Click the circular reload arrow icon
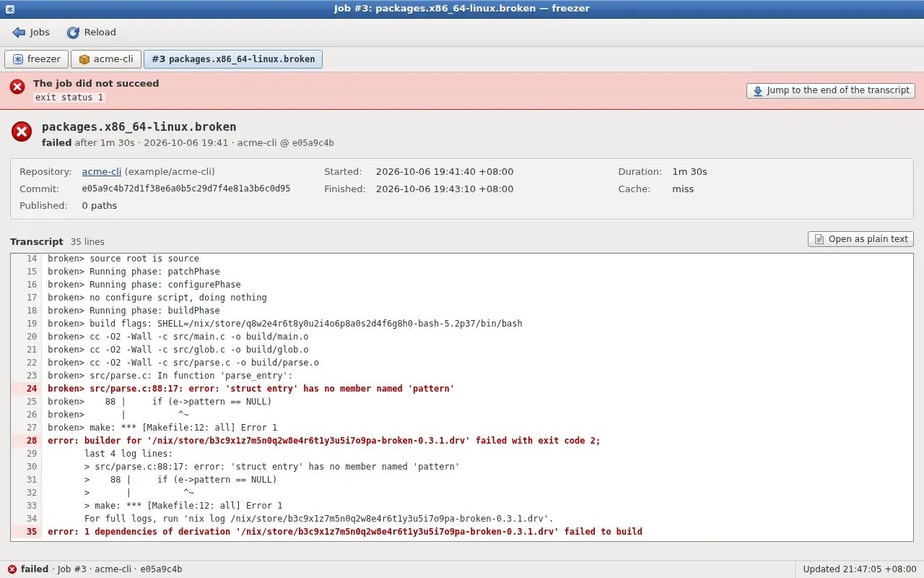 [x=73, y=33]
